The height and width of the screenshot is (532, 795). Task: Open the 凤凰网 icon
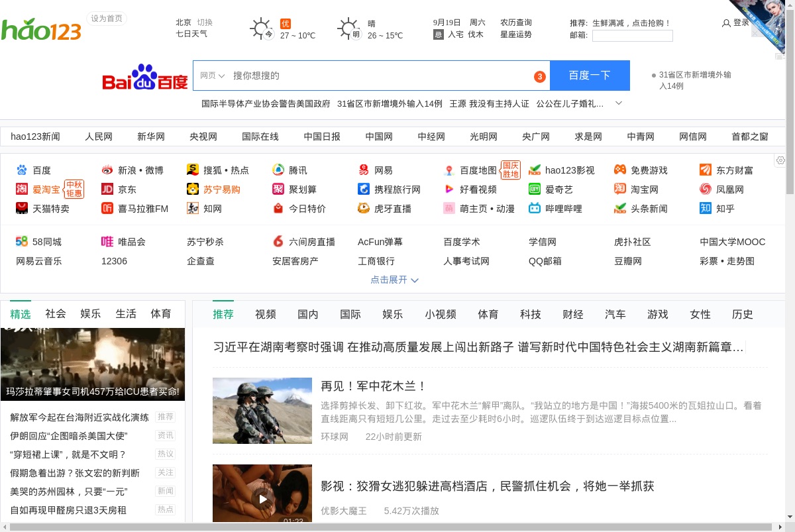click(706, 189)
